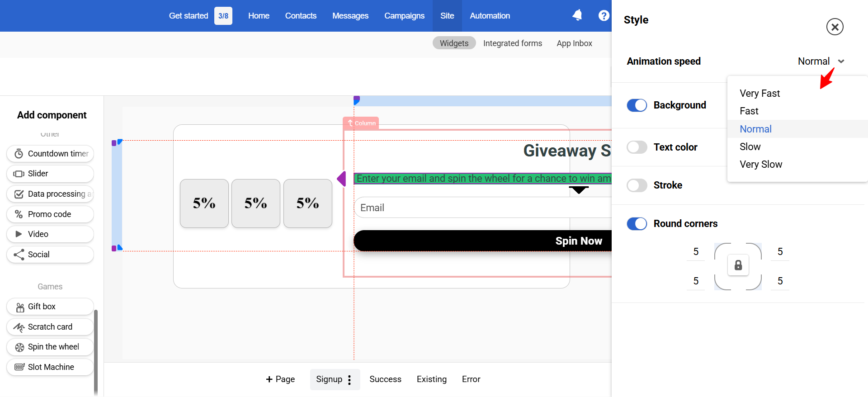Click the Get started link
This screenshot has width=868, height=397.
pyautogui.click(x=189, y=16)
